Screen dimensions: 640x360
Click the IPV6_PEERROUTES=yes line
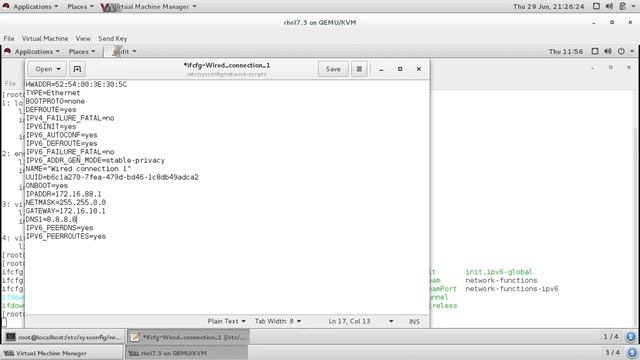pos(66,236)
